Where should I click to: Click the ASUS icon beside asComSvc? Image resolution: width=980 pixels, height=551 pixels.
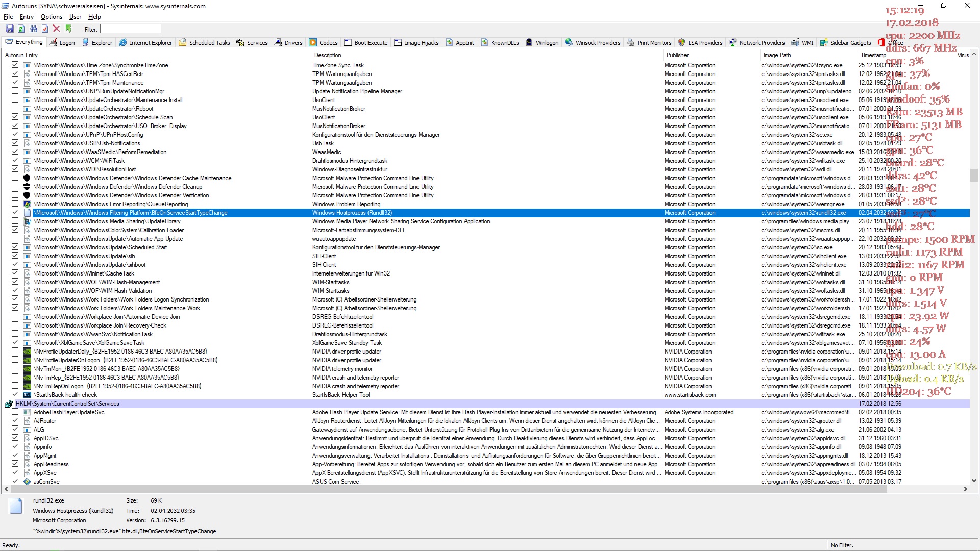point(27,482)
